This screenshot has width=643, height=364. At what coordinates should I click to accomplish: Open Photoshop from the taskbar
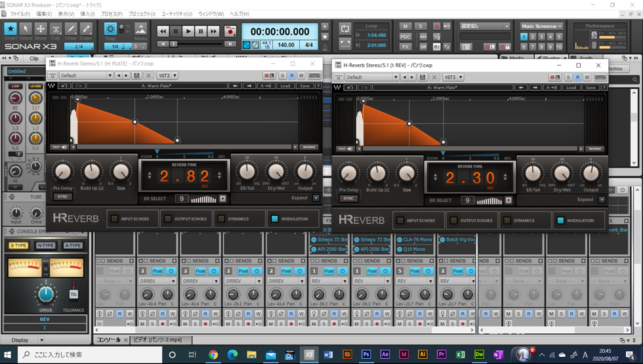click(x=366, y=355)
